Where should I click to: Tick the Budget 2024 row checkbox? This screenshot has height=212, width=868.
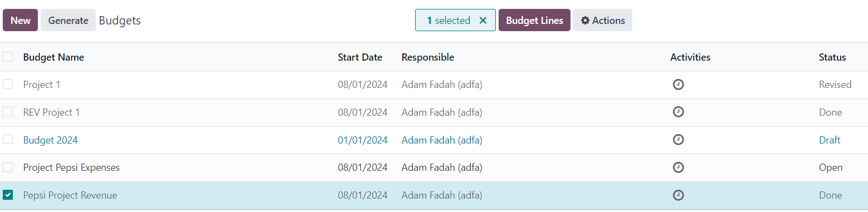(x=8, y=139)
